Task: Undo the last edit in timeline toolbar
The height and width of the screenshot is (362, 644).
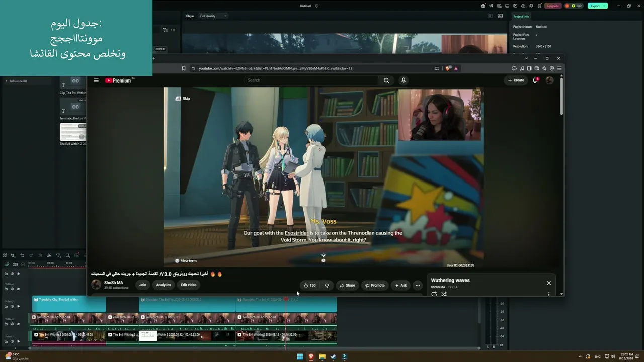Action: (x=22, y=255)
